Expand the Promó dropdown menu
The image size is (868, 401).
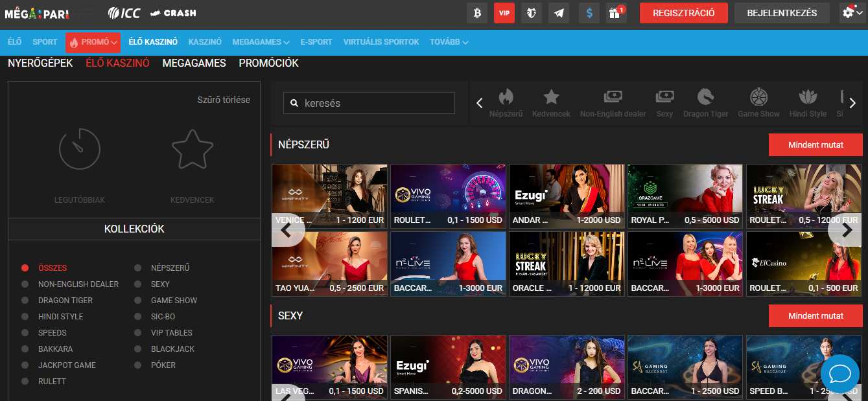tap(93, 42)
